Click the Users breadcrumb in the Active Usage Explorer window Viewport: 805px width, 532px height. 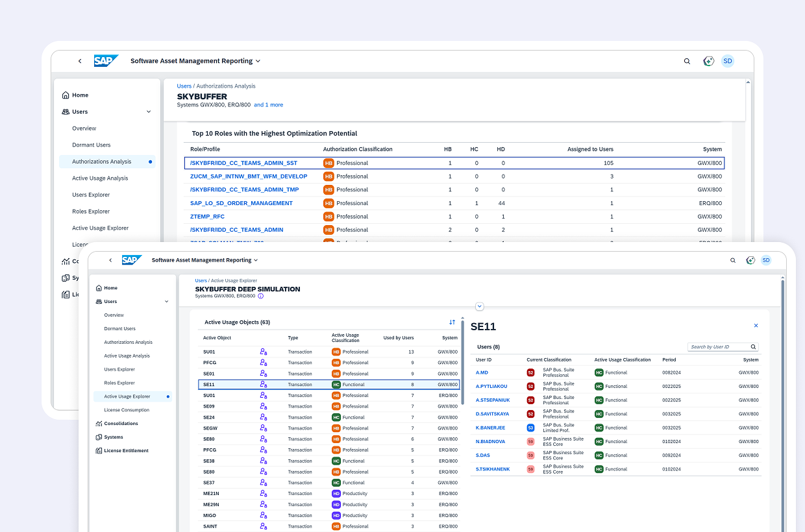coord(201,281)
